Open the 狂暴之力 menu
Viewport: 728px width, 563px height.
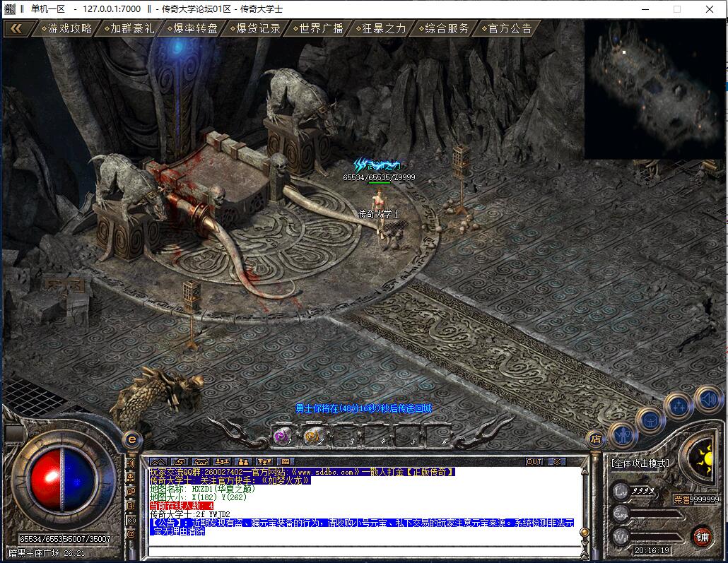pos(381,29)
